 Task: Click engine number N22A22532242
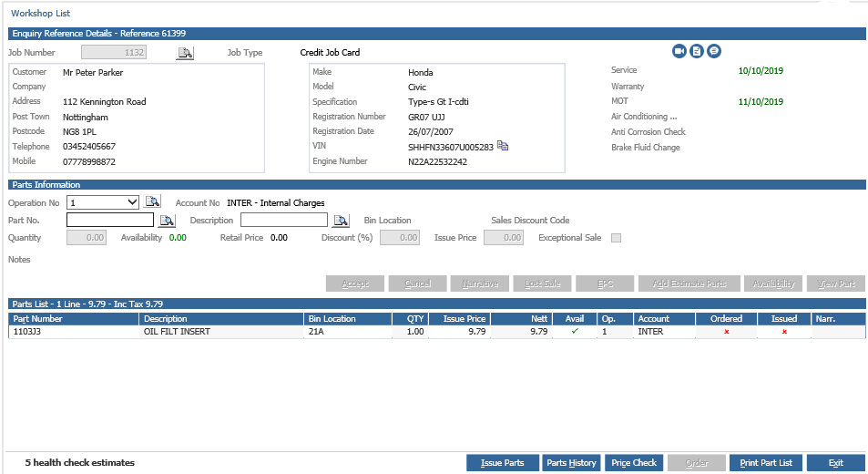[437, 161]
